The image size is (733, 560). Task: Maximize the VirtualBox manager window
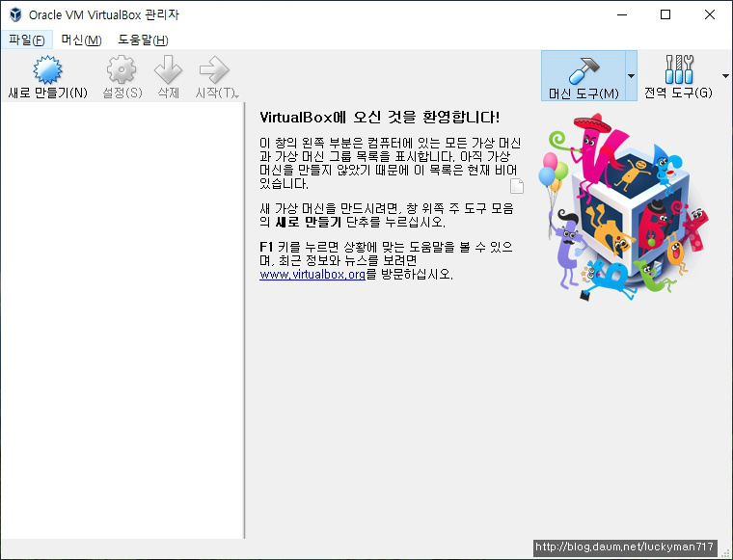665,14
